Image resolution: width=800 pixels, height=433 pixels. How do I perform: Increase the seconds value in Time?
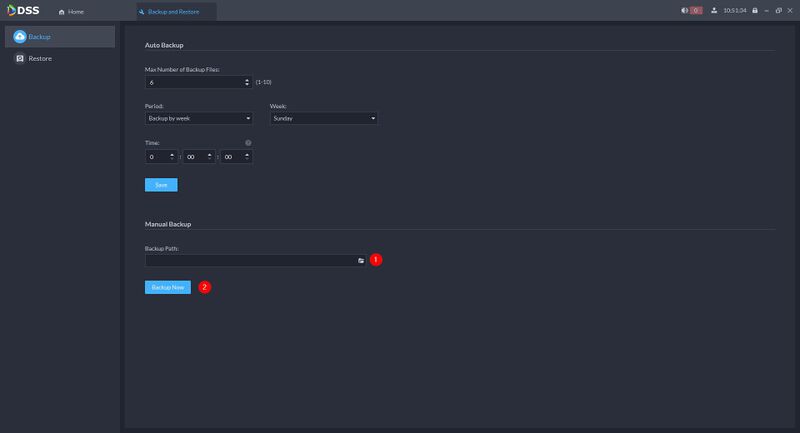click(x=247, y=155)
